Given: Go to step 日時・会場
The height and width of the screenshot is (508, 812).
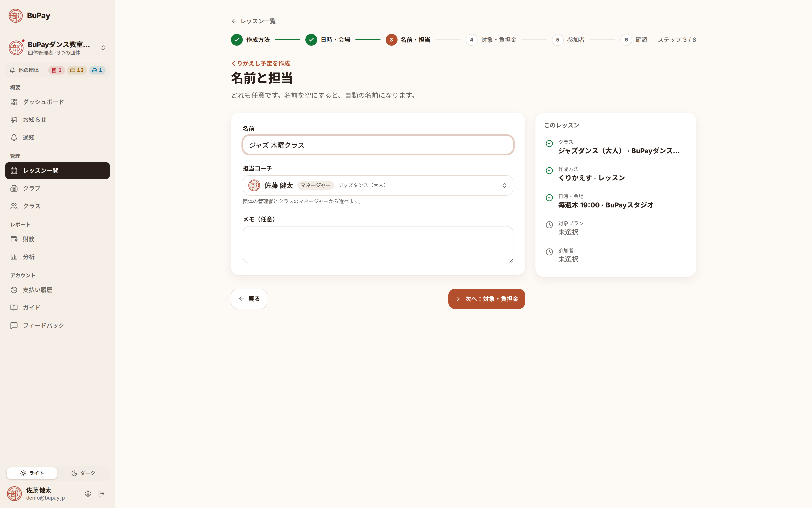Looking at the screenshot, I should coord(328,40).
